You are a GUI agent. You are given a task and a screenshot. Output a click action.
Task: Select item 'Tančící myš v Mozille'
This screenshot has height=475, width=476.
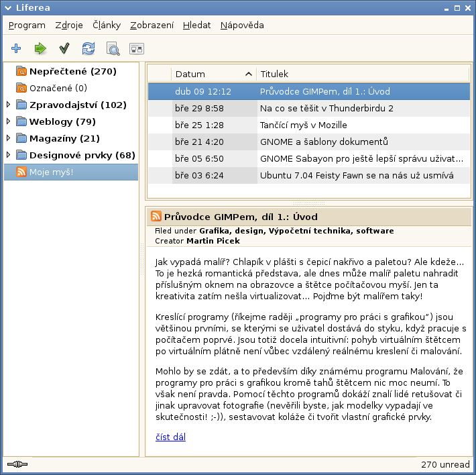click(x=309, y=125)
